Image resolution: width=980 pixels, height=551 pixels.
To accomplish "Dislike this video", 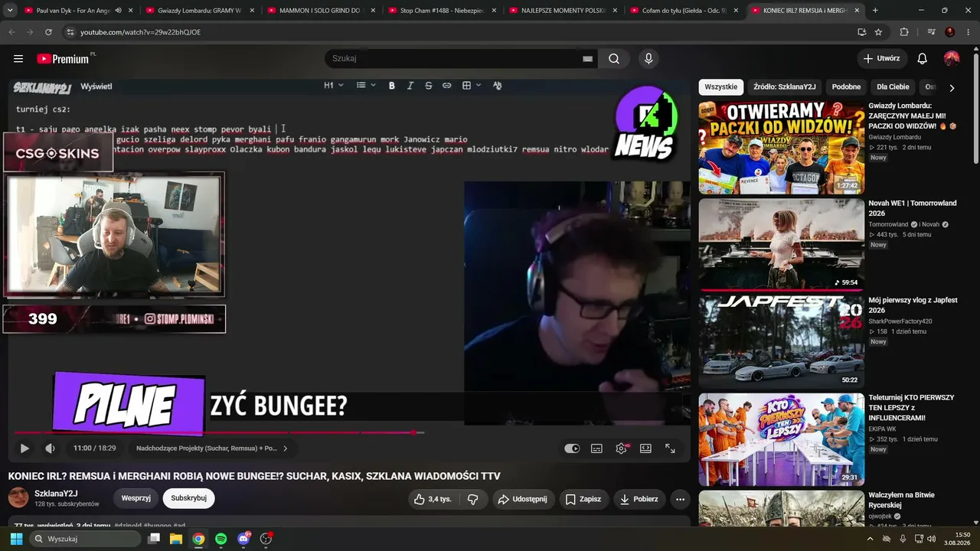I will (x=472, y=499).
